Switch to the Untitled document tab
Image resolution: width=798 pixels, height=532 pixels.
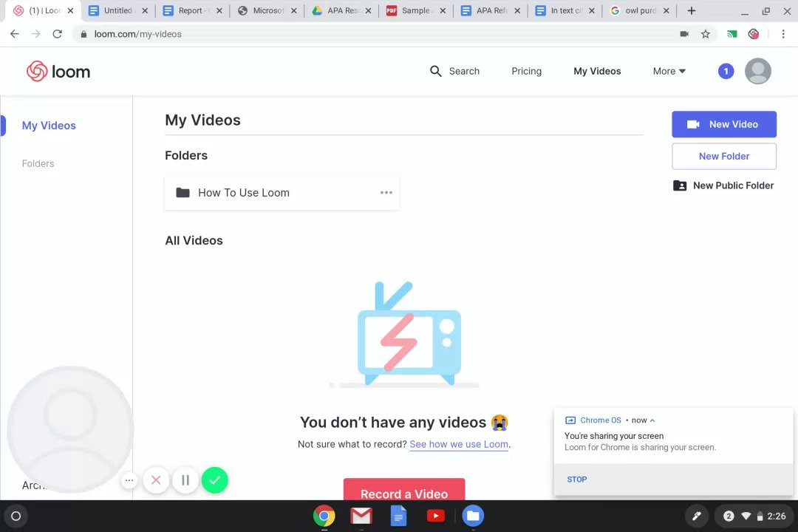pyautogui.click(x=118, y=10)
